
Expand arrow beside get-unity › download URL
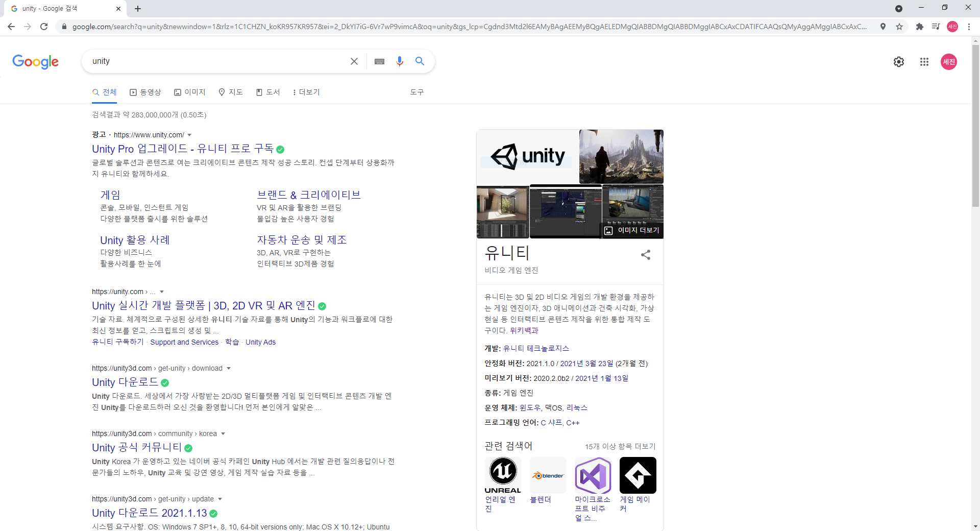[229, 369]
